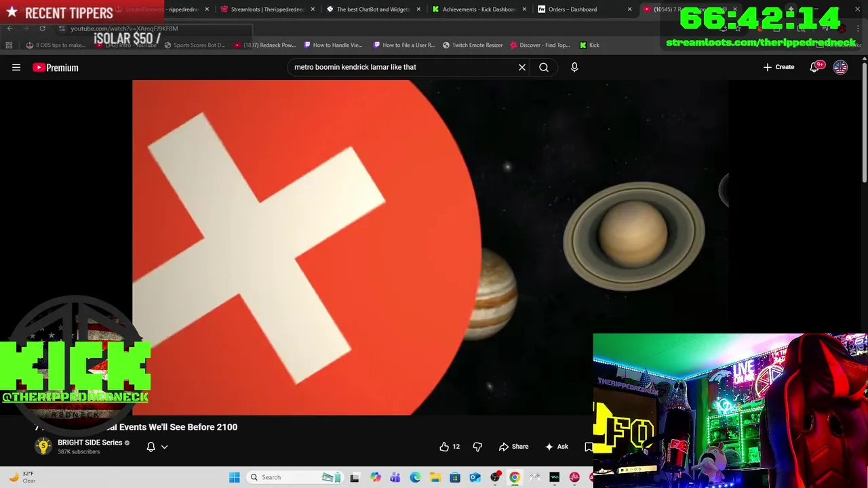This screenshot has height=488, width=868.
Task: Close the Orders – Dashboard tab
Action: (x=630, y=9)
